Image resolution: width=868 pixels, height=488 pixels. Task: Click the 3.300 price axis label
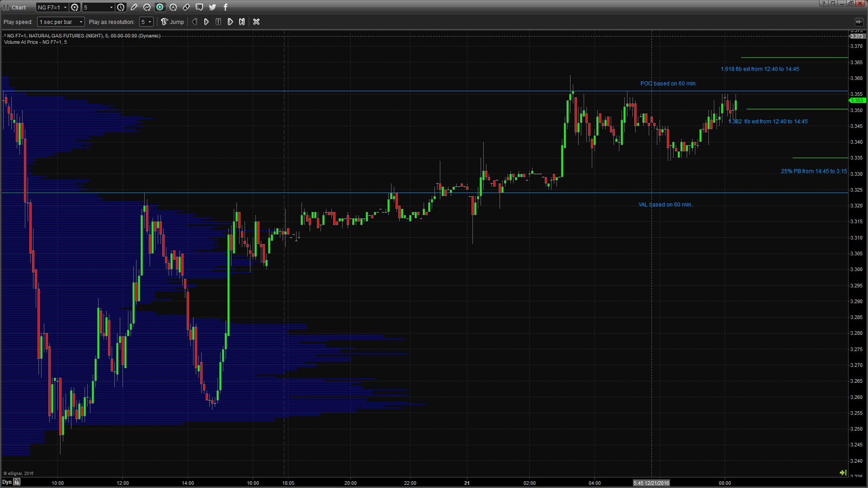coord(856,270)
